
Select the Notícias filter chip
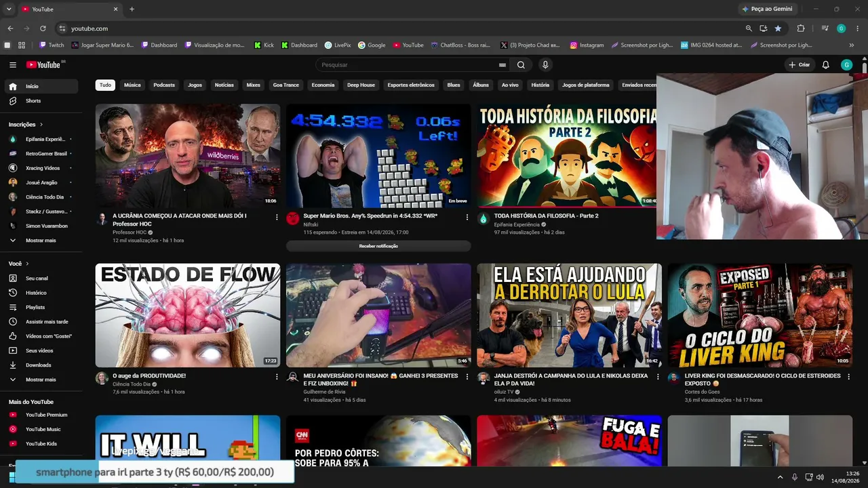pos(224,85)
